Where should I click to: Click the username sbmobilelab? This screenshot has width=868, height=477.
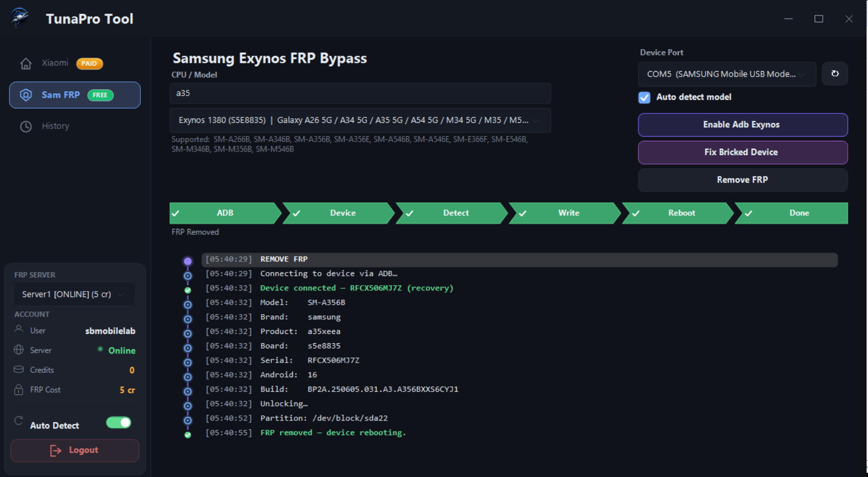[110, 331]
